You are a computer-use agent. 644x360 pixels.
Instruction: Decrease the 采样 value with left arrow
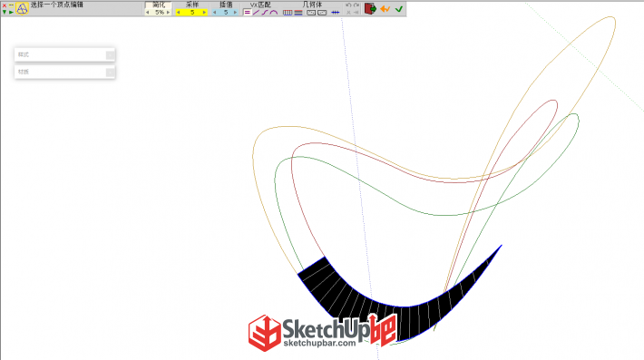pos(179,13)
